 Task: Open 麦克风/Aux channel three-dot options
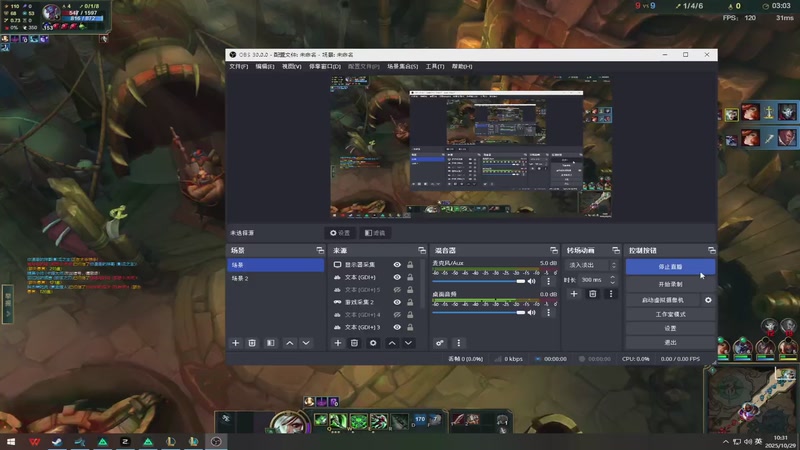pos(548,281)
